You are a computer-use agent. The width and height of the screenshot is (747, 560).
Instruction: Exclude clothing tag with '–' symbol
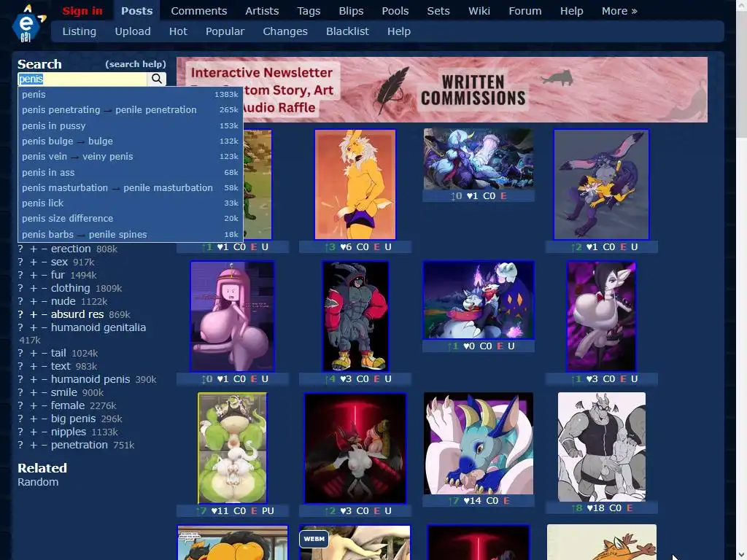tap(44, 289)
